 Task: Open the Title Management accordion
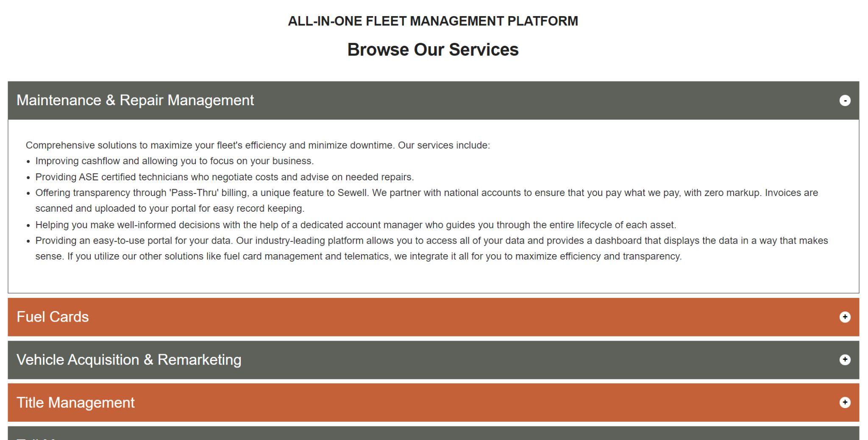pyautogui.click(x=424, y=402)
